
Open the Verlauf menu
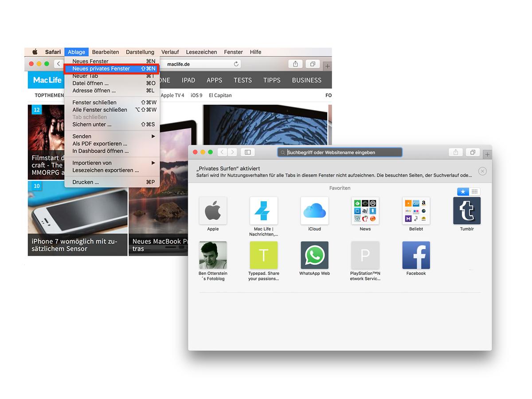[170, 52]
